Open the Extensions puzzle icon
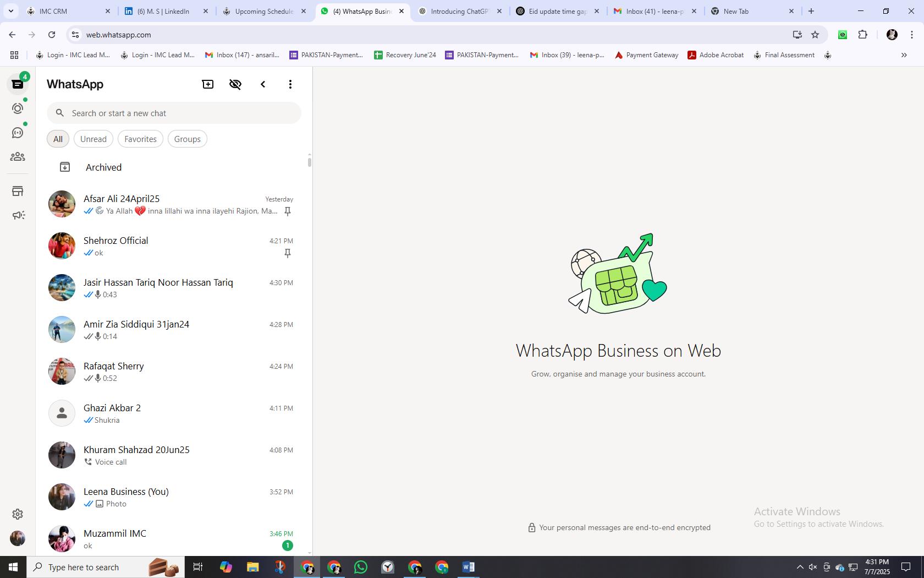 coord(863,35)
